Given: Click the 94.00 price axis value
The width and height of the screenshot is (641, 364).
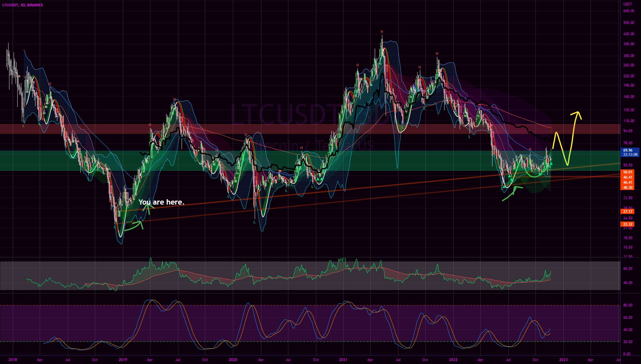Looking at the screenshot, I should (628, 131).
